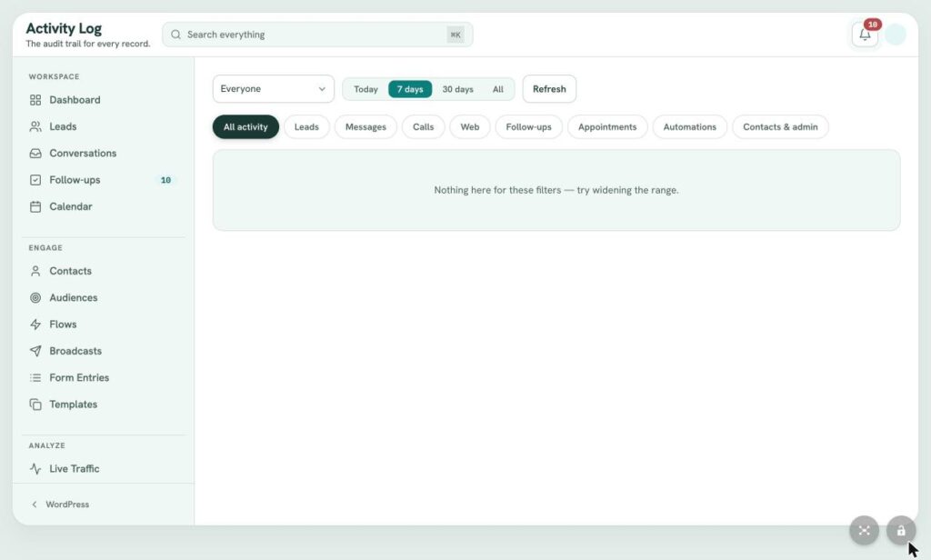
Task: Click the floating lock button
Action: click(x=901, y=530)
